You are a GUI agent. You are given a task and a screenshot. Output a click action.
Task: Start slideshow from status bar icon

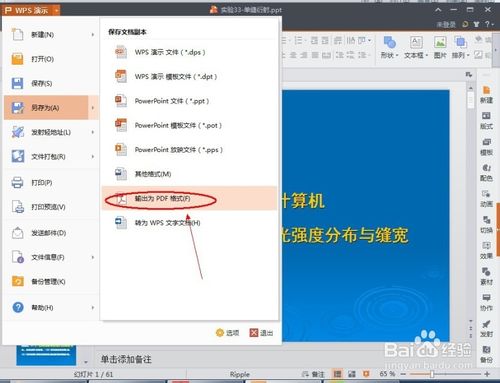pyautogui.click(x=366, y=374)
